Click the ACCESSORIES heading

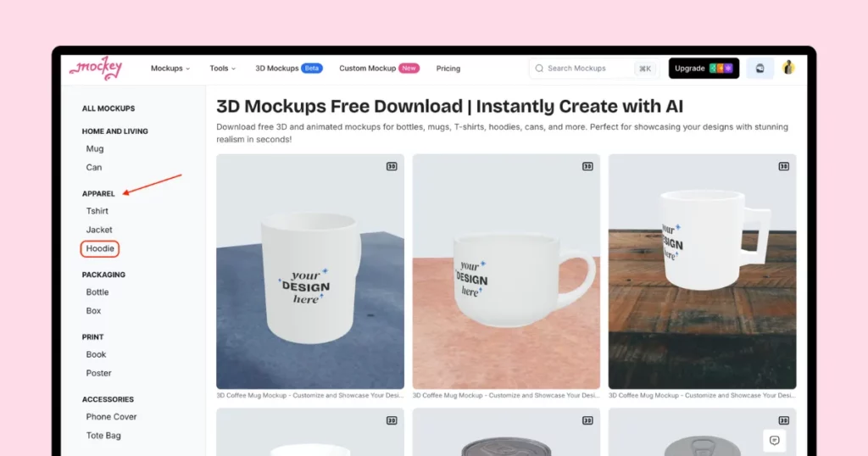(x=108, y=399)
